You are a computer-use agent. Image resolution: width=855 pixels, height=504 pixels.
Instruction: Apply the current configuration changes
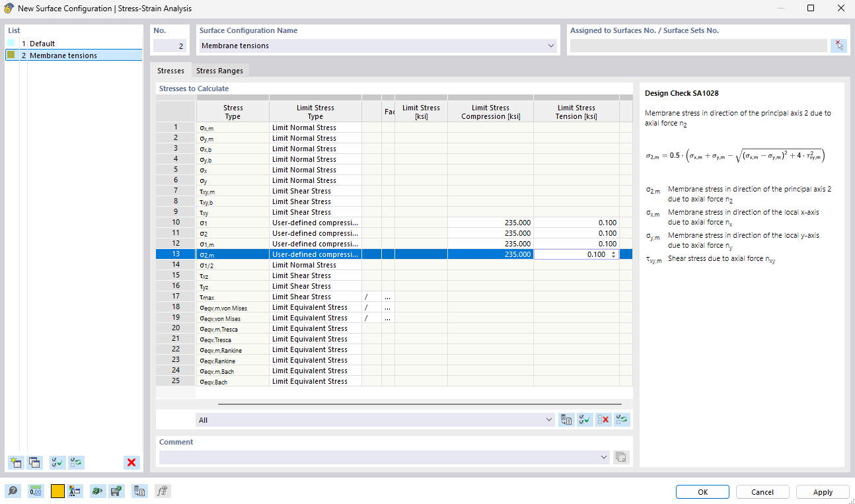click(821, 491)
